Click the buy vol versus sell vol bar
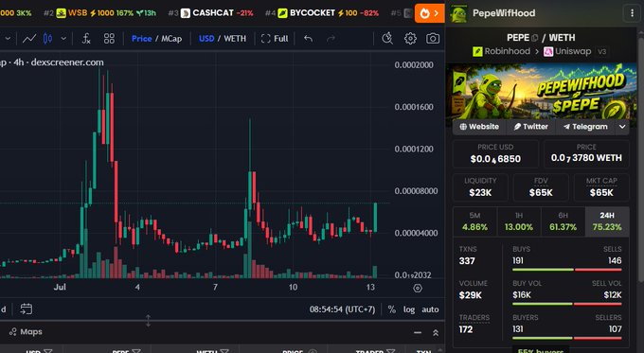 coord(566,304)
